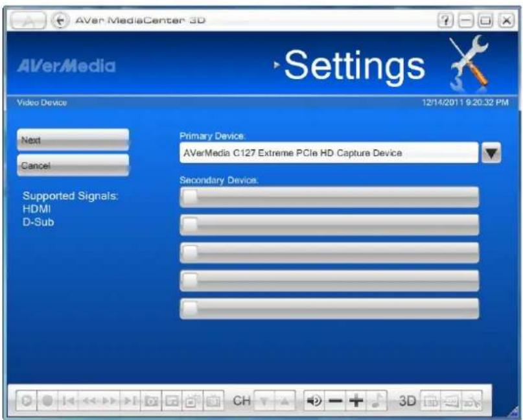Click the CH label in the control bar
The height and width of the screenshot is (420, 523).
coord(242,401)
